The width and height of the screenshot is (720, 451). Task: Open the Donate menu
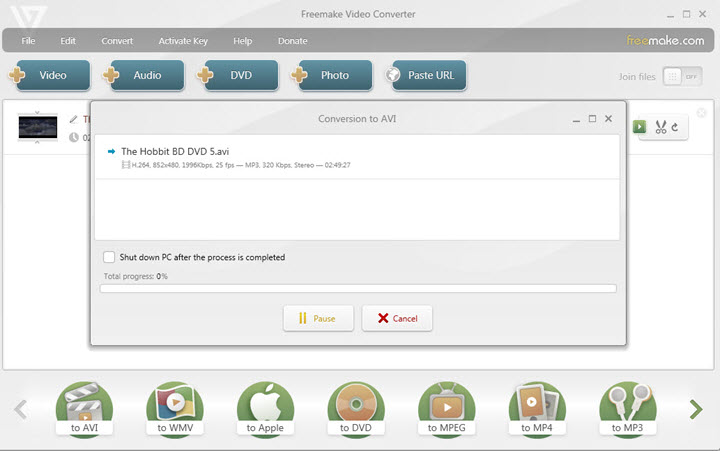292,41
